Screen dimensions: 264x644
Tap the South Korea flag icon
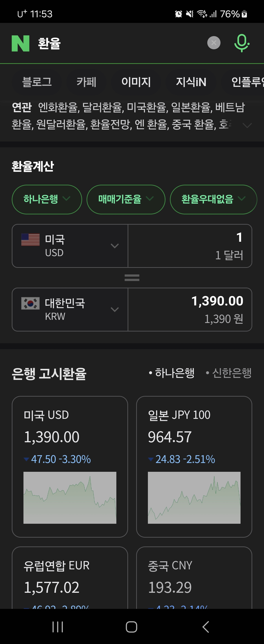(x=30, y=303)
